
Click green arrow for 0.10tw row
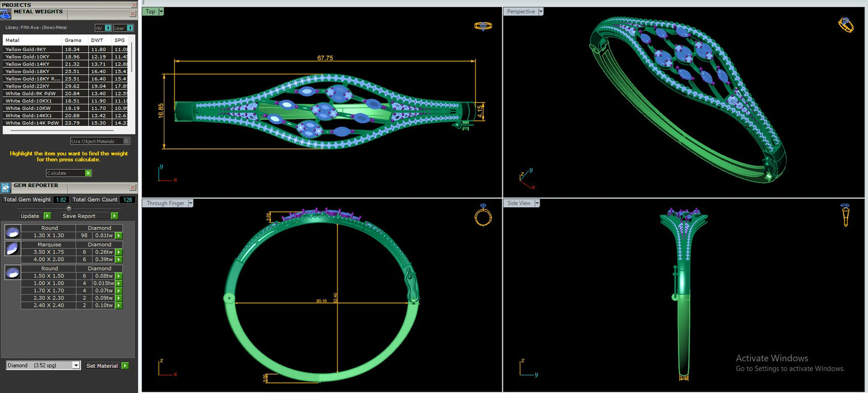(x=119, y=305)
